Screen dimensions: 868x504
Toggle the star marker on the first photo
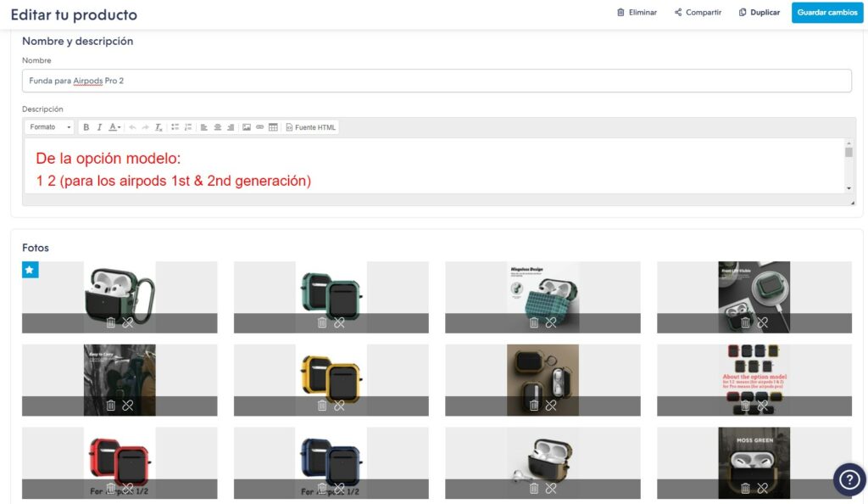point(31,269)
